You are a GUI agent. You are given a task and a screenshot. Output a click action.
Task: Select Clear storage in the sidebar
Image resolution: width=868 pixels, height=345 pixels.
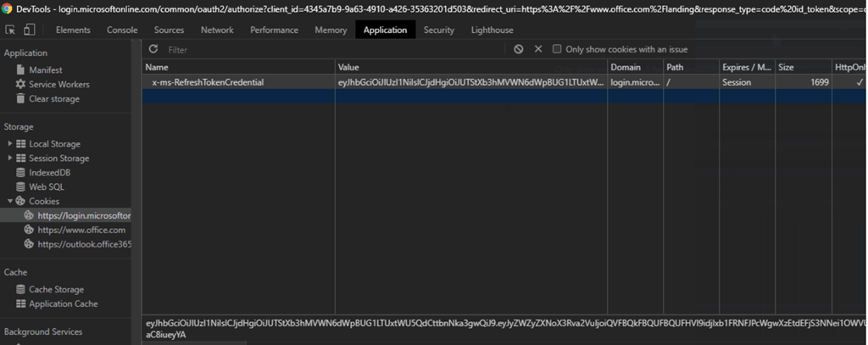pos(53,99)
